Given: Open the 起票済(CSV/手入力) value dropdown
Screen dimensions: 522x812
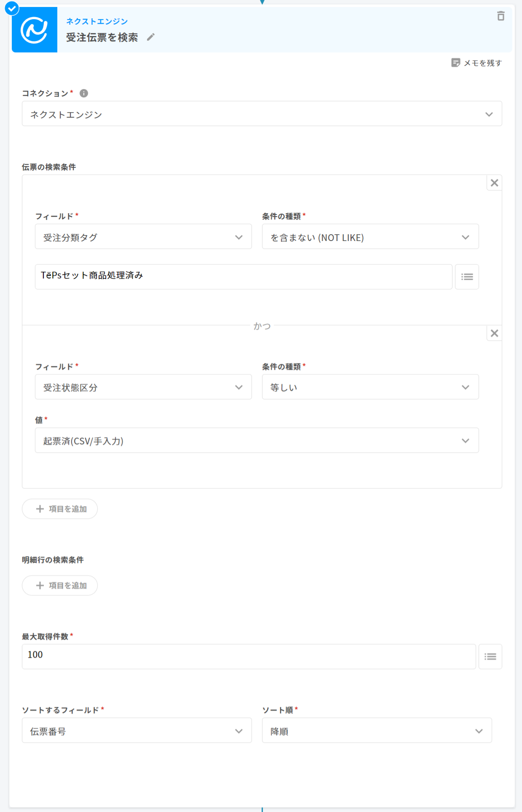Looking at the screenshot, I should (x=257, y=441).
